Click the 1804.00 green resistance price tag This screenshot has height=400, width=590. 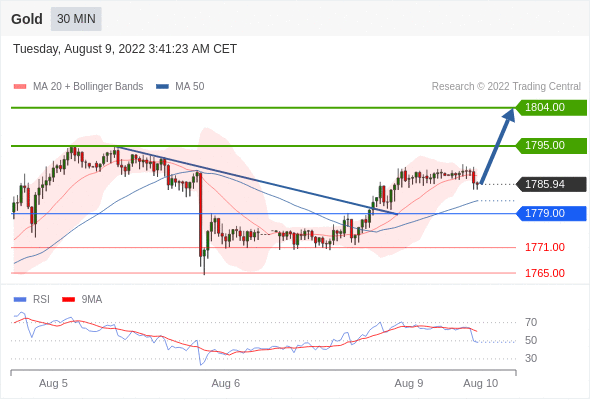[551, 108]
